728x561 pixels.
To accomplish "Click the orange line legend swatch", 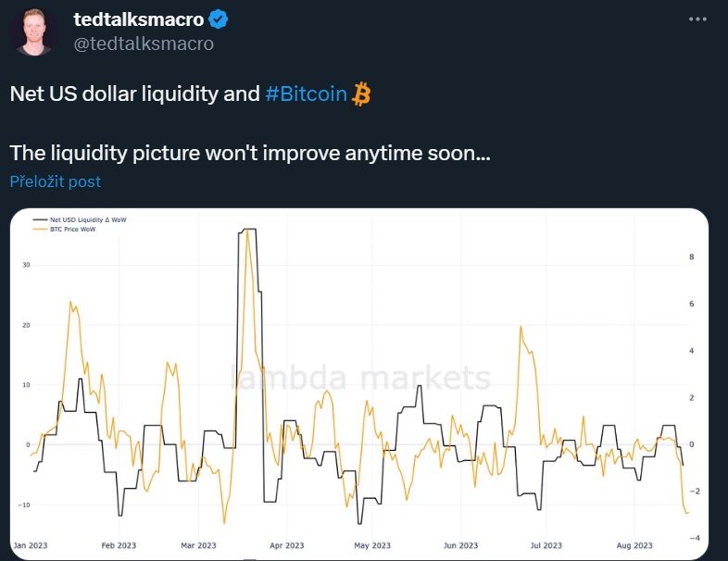I will click(39, 229).
